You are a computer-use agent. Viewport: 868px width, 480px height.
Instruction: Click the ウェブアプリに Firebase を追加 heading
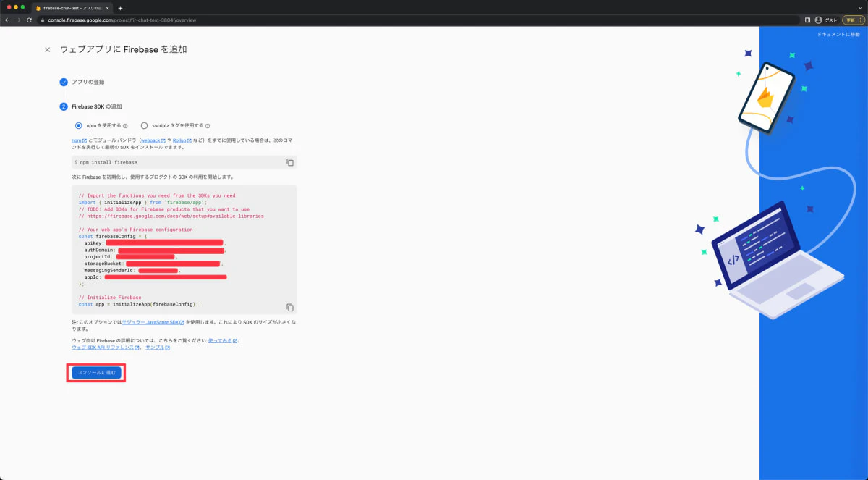[123, 49]
